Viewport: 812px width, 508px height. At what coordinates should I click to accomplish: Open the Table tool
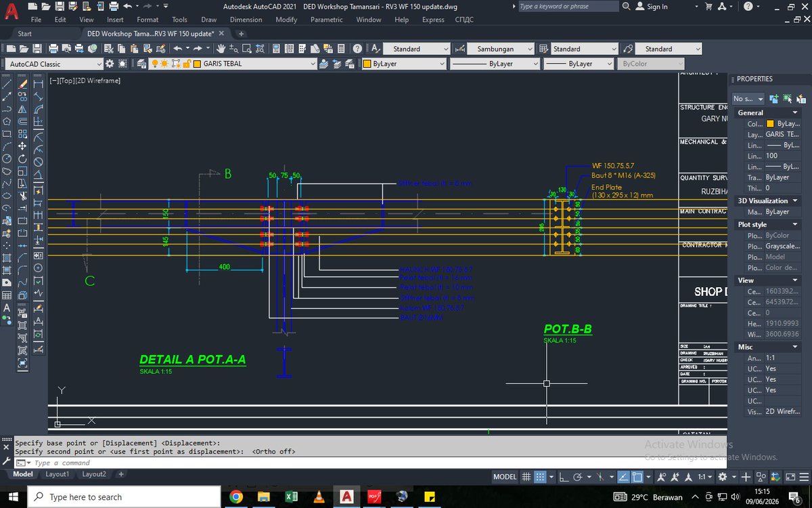coord(7,295)
